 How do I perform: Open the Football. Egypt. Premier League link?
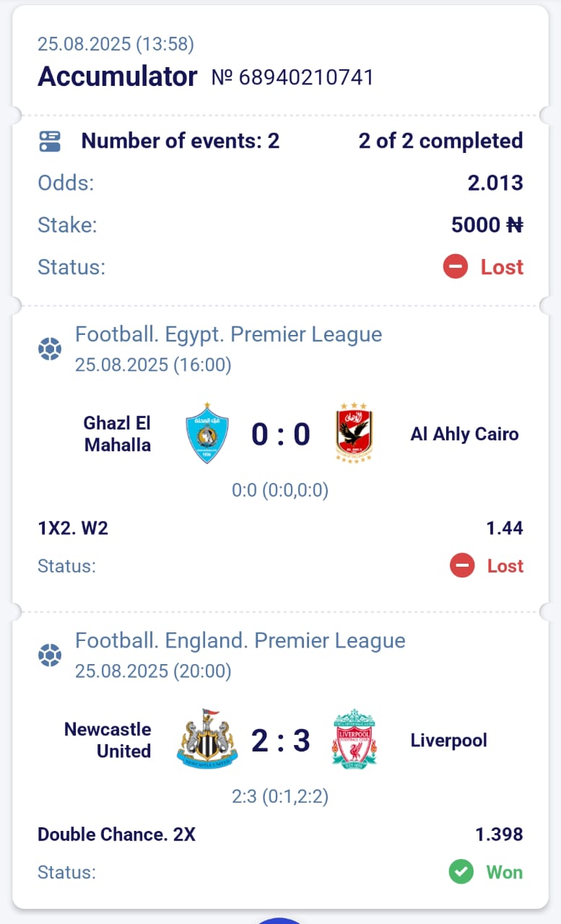click(x=229, y=335)
